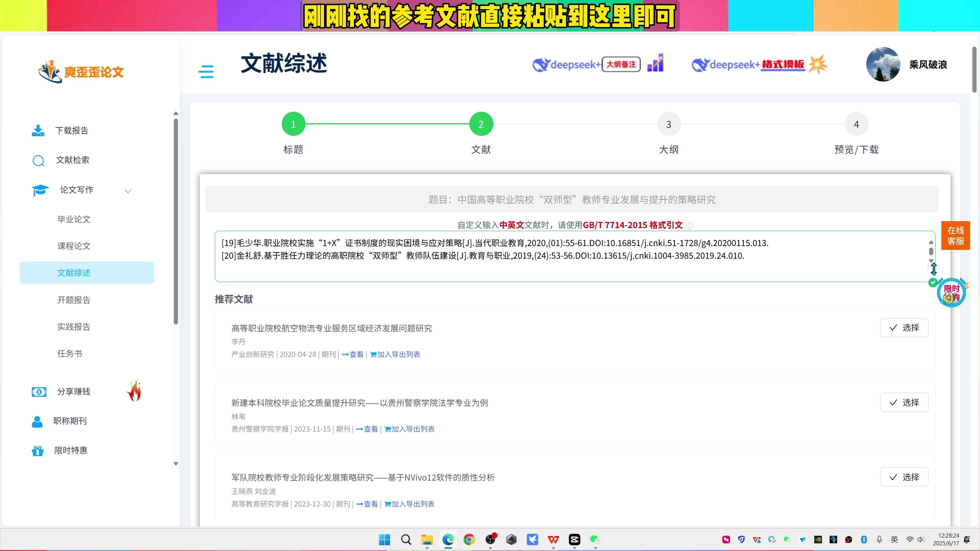This screenshot has height=551, width=980.
Task: Click the magnifier icon beside 文献检索
Action: tap(38, 161)
